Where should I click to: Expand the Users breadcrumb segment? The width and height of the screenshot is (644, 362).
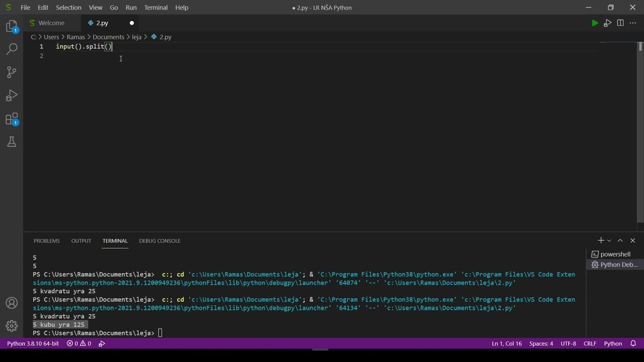click(x=51, y=37)
